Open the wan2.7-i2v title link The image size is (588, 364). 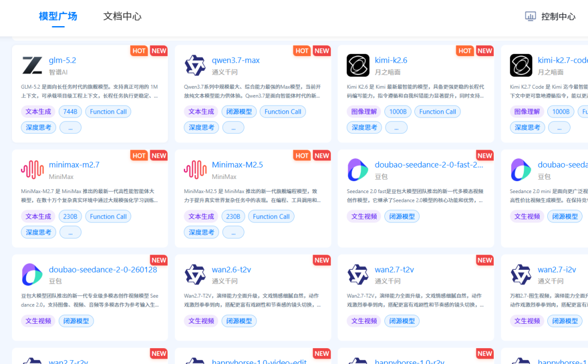[x=556, y=269]
